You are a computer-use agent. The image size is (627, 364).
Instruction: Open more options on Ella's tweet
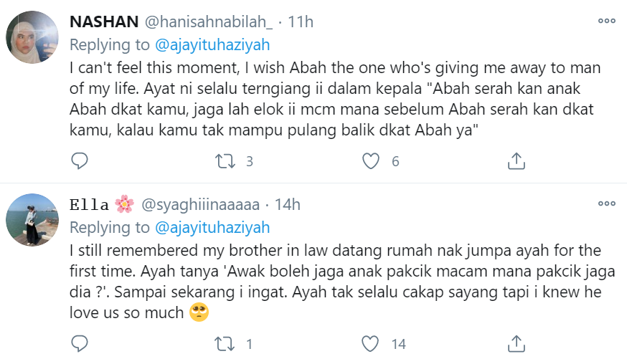[x=607, y=204]
